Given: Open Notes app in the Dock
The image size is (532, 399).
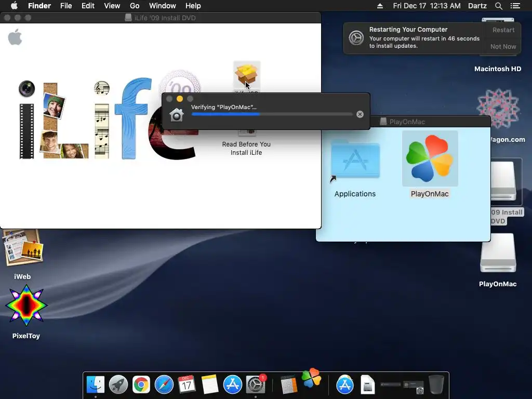Looking at the screenshot, I should click(210, 384).
